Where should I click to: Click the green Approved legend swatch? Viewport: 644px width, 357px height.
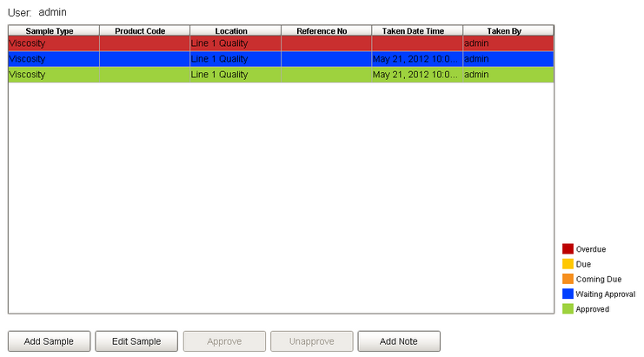tap(568, 308)
